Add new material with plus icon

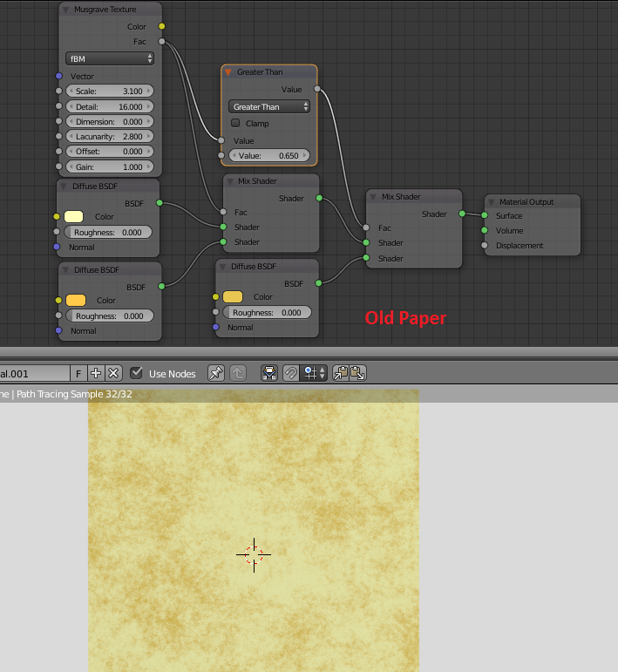96,373
